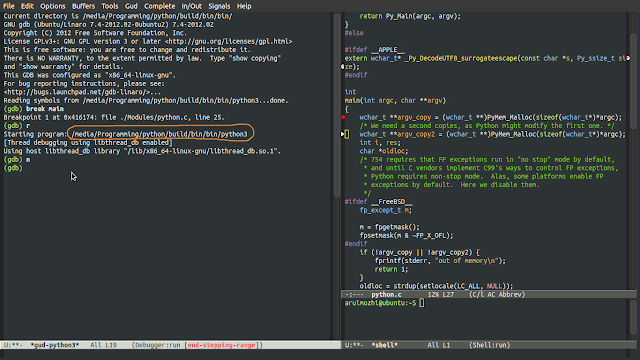Click the current-line arrow marker in fringe
Viewport: 640px width, 360px height.
pyautogui.click(x=342, y=134)
